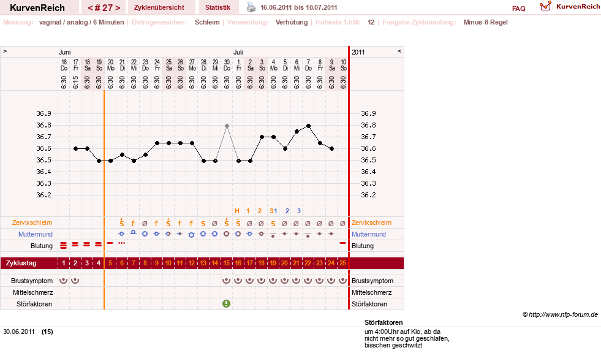The width and height of the screenshot is (601, 364).
Task: Click the '16. Do' date column header
Action: pos(64,65)
